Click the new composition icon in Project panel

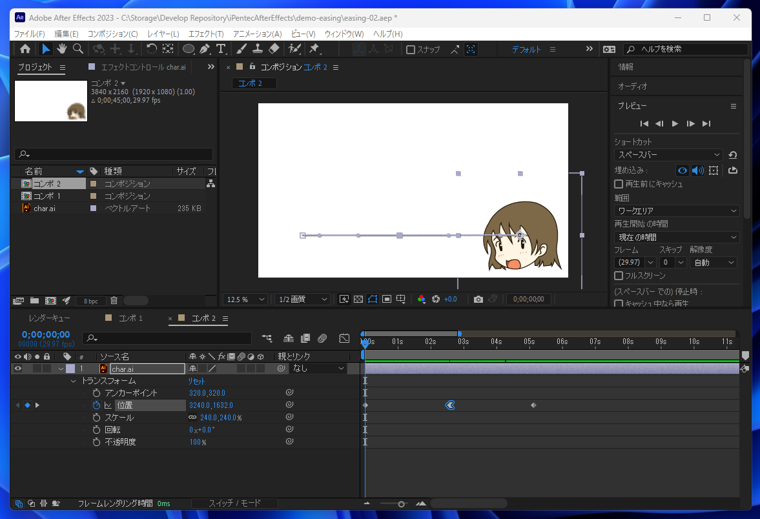tap(50, 300)
